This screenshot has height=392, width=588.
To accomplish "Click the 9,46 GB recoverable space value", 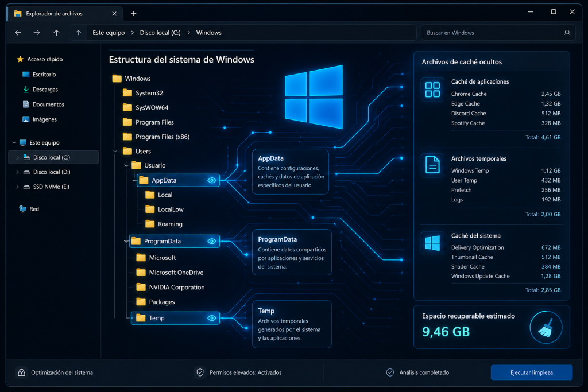I will [446, 331].
